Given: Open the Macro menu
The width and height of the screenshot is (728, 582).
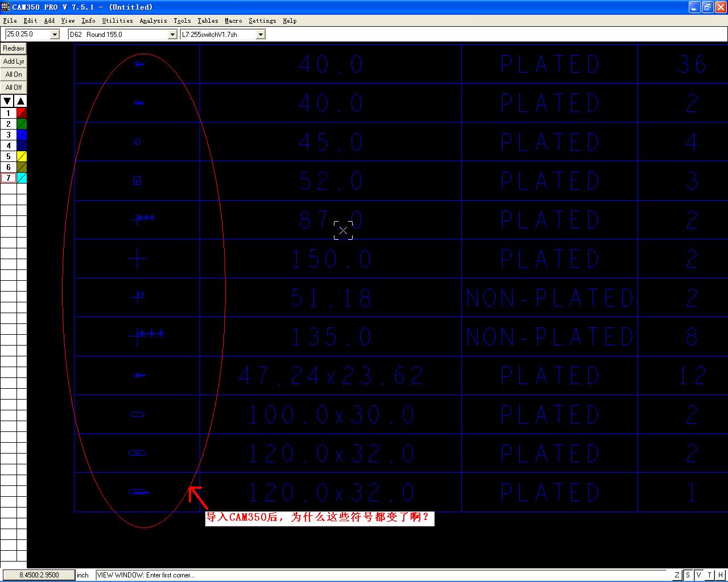Looking at the screenshot, I should 233,20.
